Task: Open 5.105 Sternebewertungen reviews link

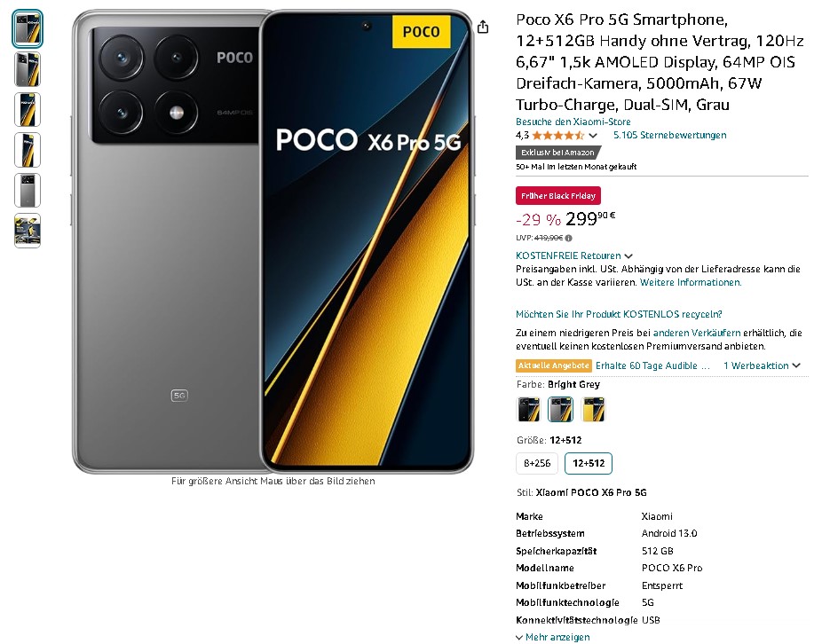Action: click(669, 135)
